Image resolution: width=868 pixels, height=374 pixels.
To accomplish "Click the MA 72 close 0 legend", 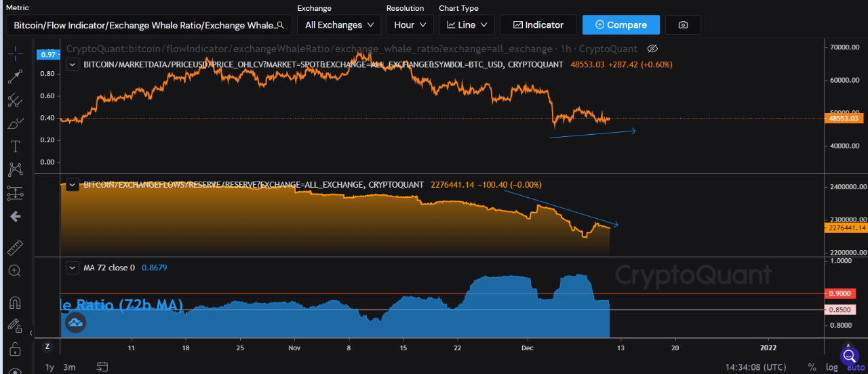I will [109, 268].
